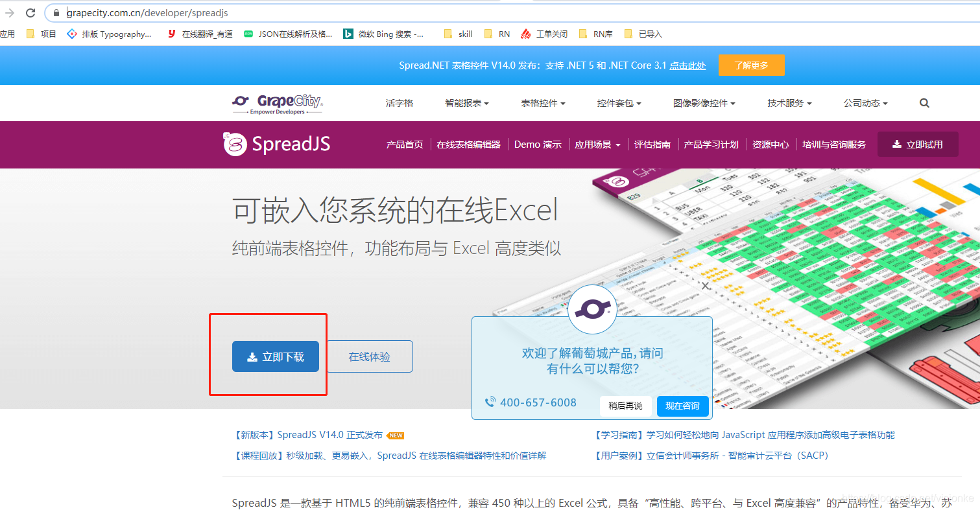The image size is (980, 510).
Task: Open the 应用 bookmark shortcut
Action: click(x=7, y=34)
